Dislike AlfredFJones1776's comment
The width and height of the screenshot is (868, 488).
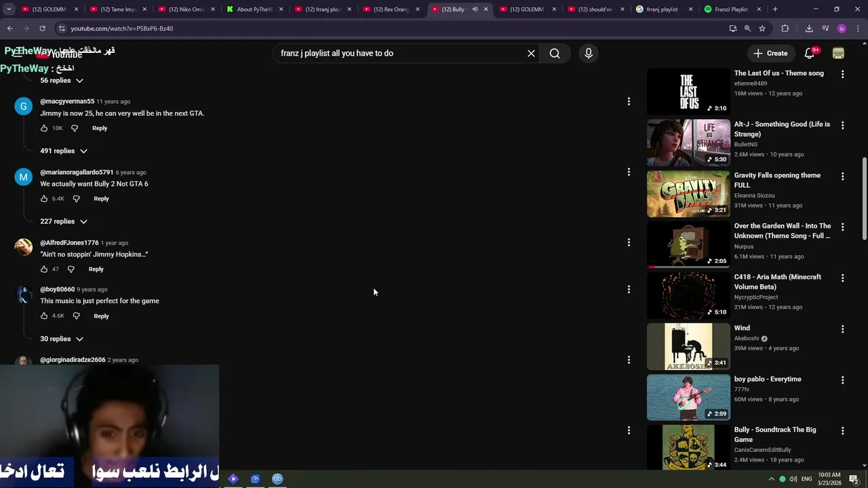pyautogui.click(x=71, y=269)
